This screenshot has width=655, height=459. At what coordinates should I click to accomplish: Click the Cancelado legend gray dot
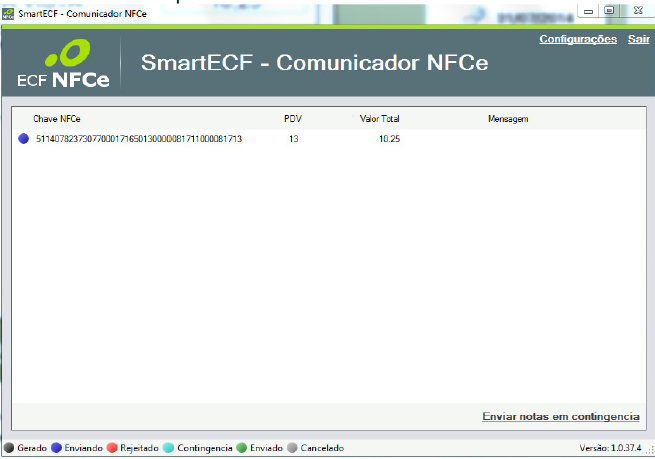pyautogui.click(x=292, y=448)
